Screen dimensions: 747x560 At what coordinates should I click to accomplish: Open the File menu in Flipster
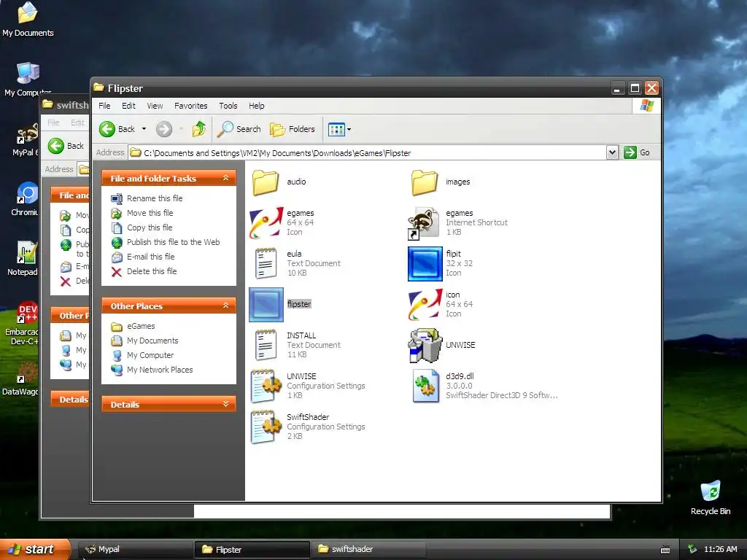pos(104,106)
